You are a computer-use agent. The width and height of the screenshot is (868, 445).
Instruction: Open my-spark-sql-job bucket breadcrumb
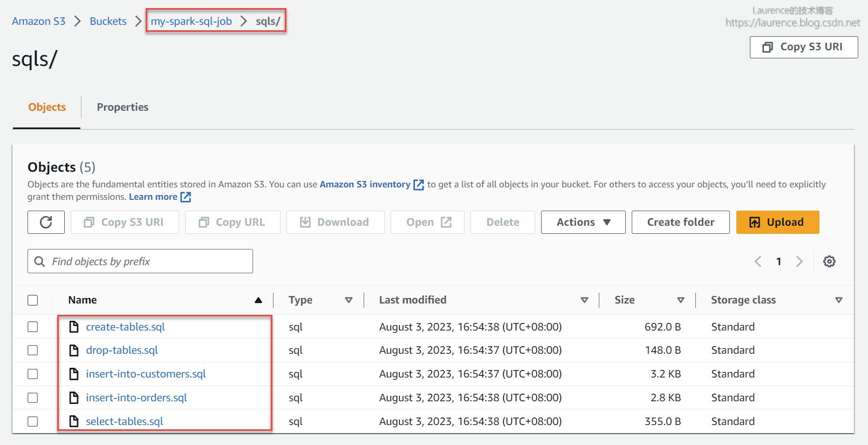(x=192, y=21)
